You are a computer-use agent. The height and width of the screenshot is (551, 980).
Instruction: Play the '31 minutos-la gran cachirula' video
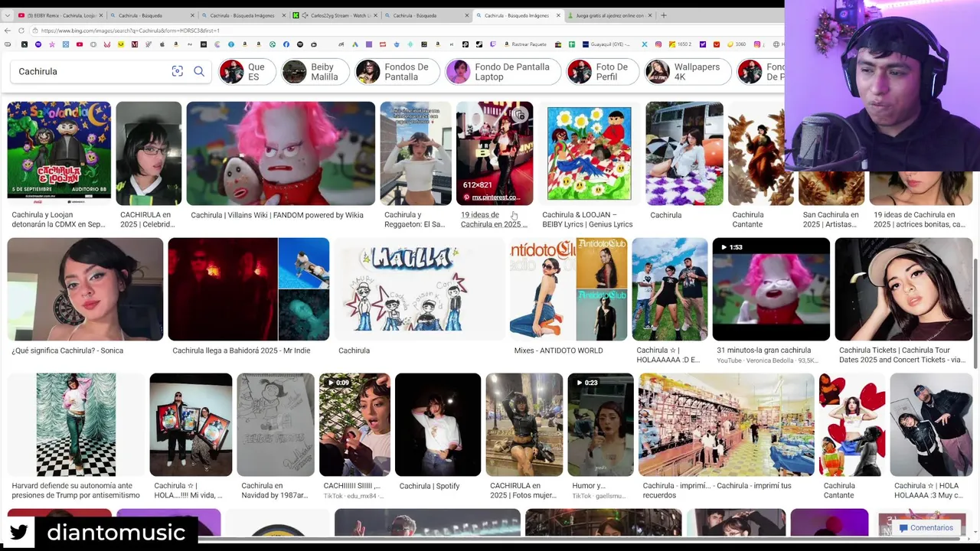(771, 289)
